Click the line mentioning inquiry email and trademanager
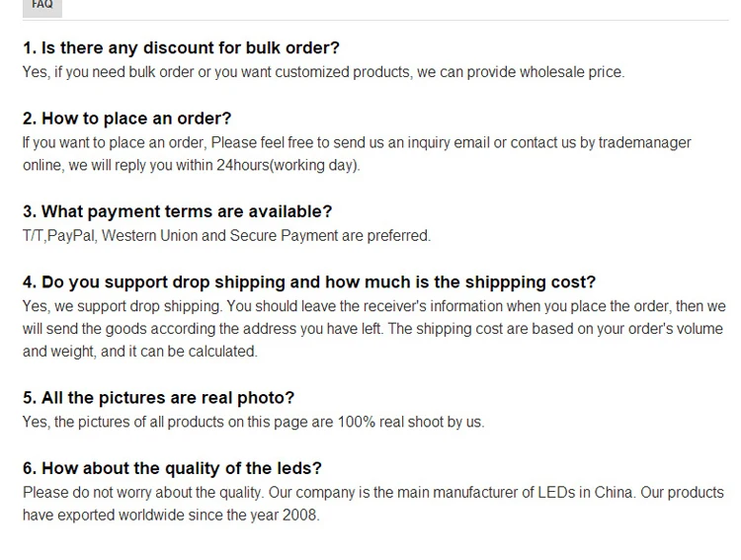The image size is (741, 560). pos(357,142)
